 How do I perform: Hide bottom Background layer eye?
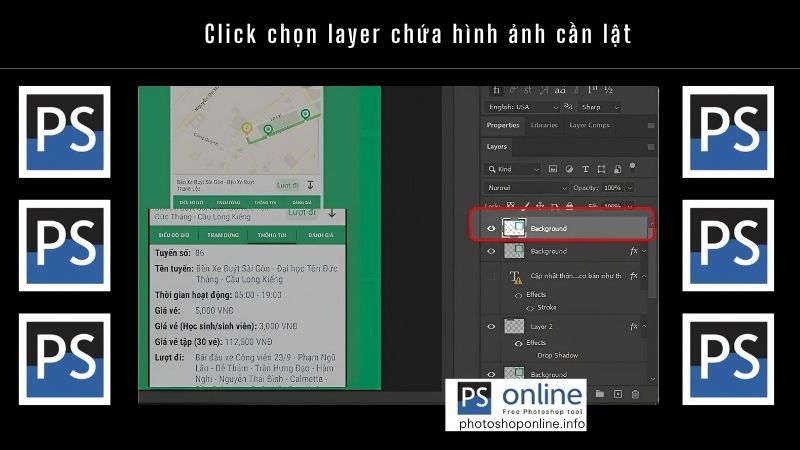491,374
